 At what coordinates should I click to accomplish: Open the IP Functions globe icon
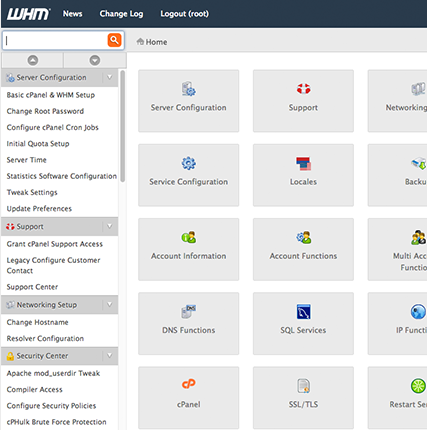(418, 312)
